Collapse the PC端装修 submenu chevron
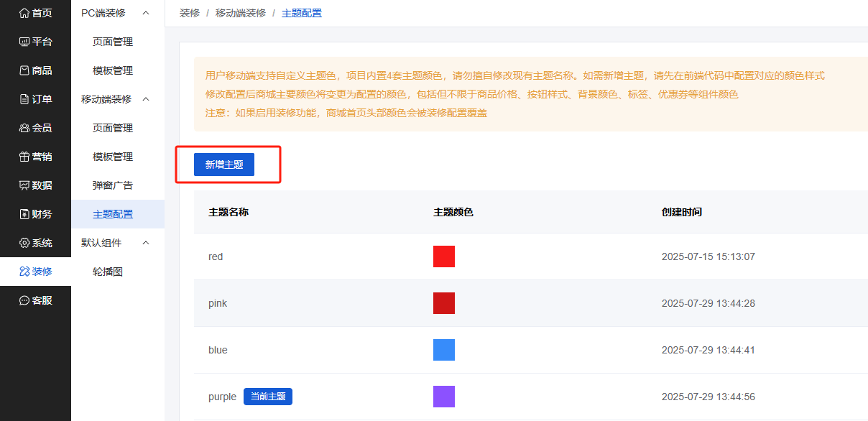This screenshot has width=868, height=421. click(x=146, y=13)
